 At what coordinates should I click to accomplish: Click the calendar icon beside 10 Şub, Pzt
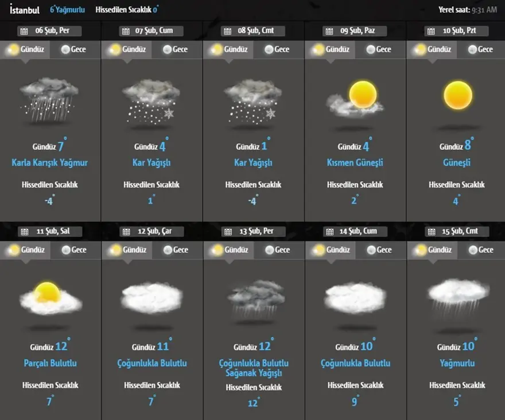pos(430,31)
